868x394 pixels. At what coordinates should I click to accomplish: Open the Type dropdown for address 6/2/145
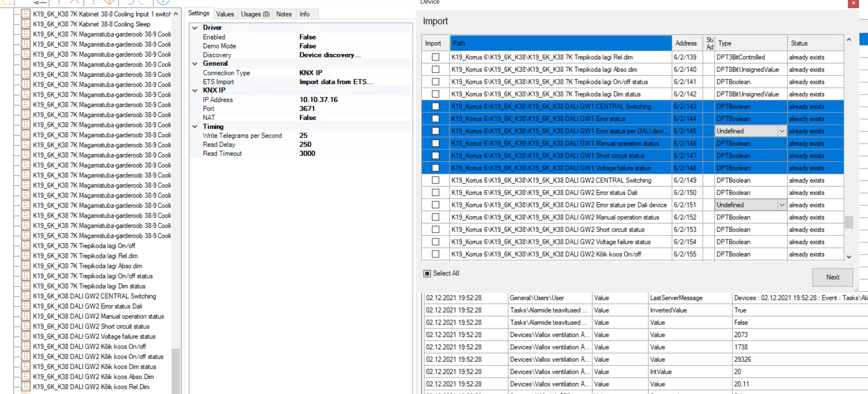click(781, 131)
